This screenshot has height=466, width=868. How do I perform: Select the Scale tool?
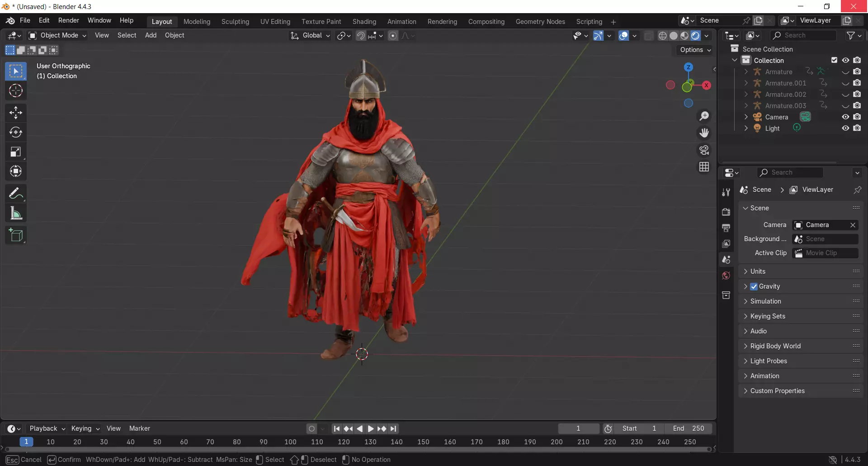[16, 152]
